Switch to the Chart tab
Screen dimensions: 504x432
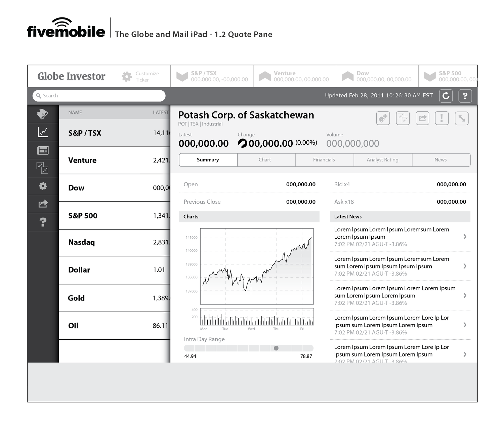(266, 160)
